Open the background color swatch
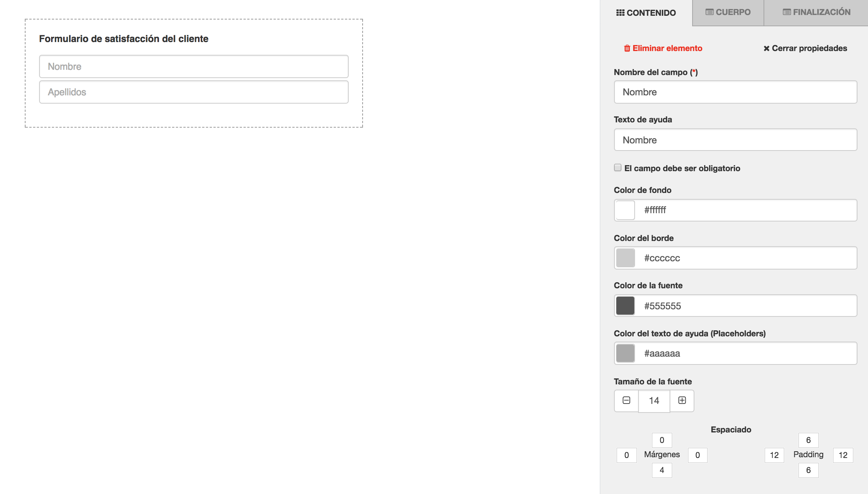The height and width of the screenshot is (494, 868). tap(626, 210)
